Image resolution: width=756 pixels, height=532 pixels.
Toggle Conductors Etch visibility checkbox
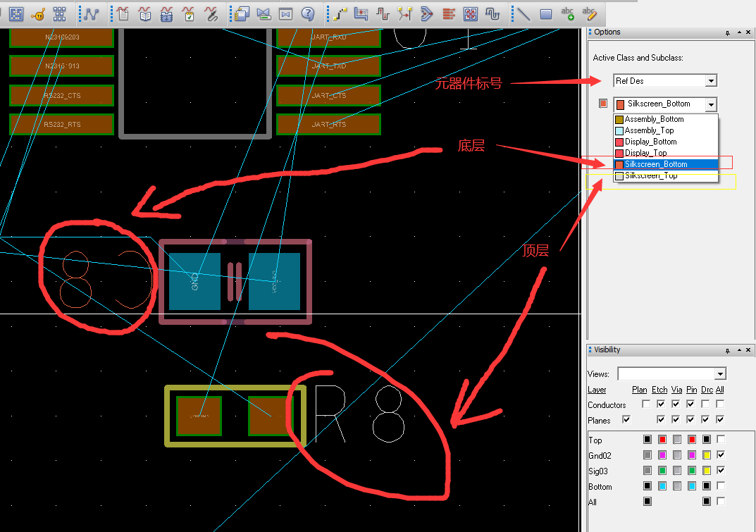(661, 404)
